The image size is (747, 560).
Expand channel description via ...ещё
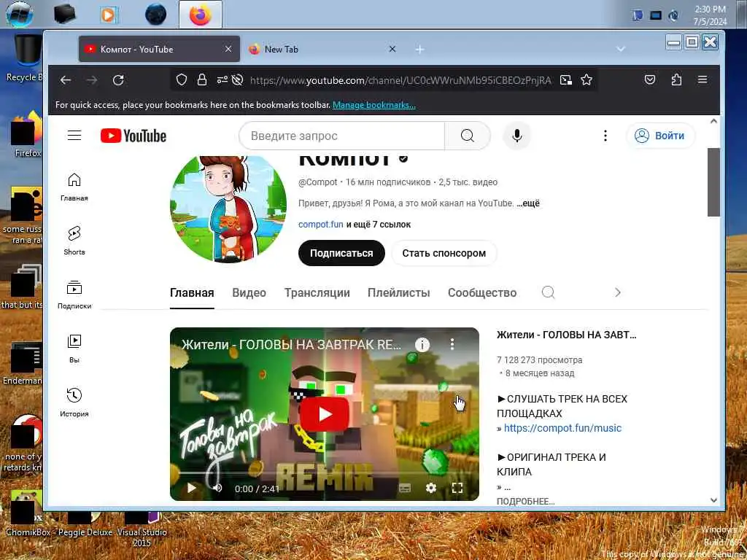tap(528, 203)
